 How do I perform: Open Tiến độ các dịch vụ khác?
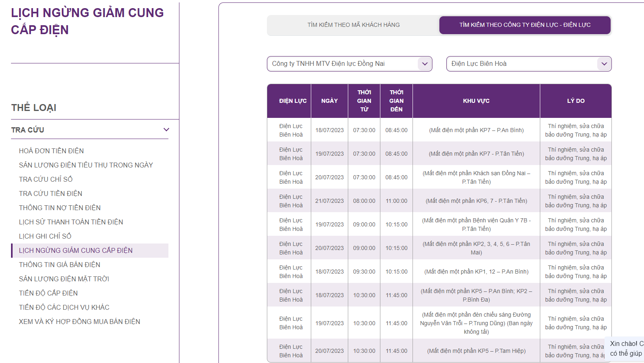click(64, 307)
